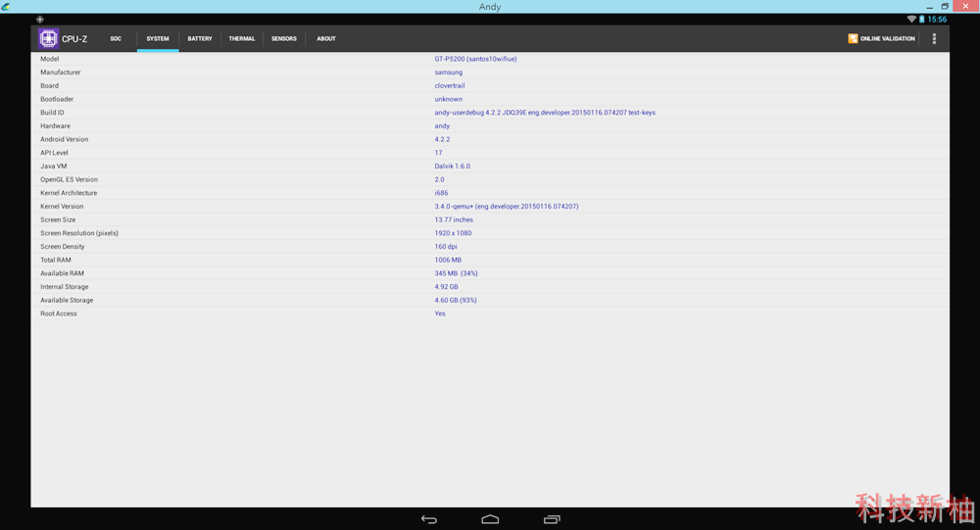Click the Hardware value andy

point(442,126)
